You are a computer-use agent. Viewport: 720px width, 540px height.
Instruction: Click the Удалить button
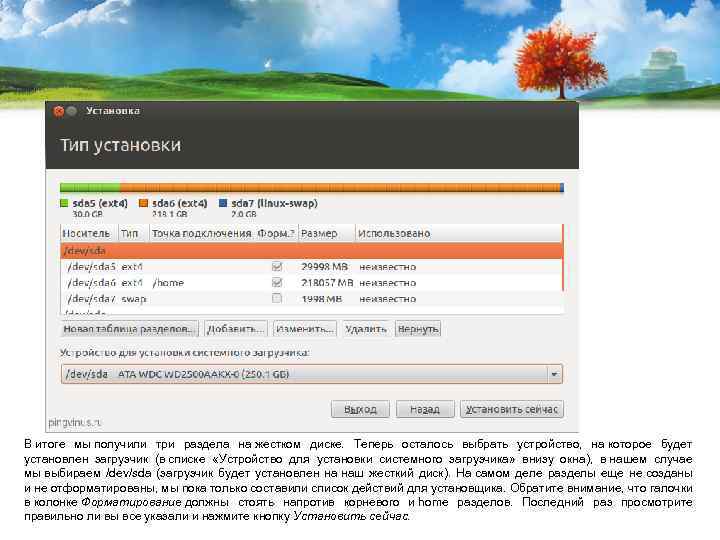(366, 329)
